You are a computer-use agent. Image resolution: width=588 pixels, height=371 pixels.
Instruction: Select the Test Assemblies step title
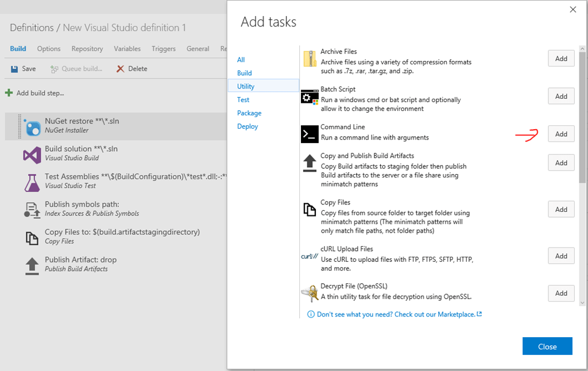pyautogui.click(x=136, y=177)
